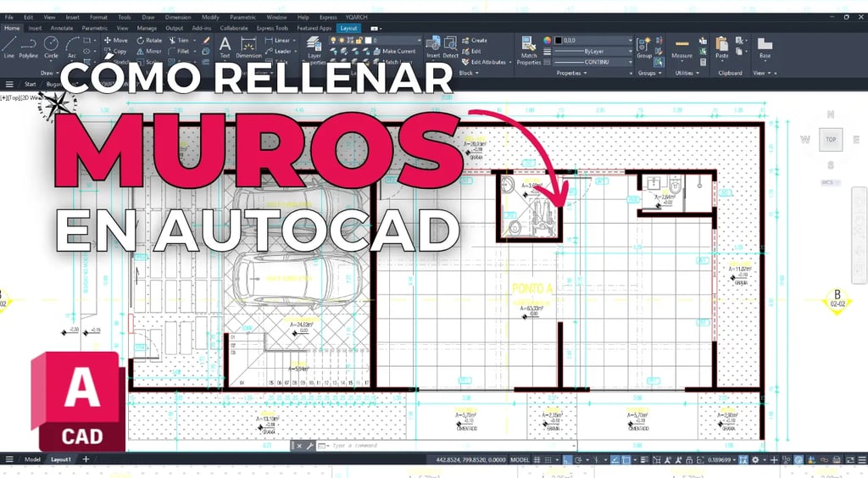Open the Format menu

coord(98,17)
